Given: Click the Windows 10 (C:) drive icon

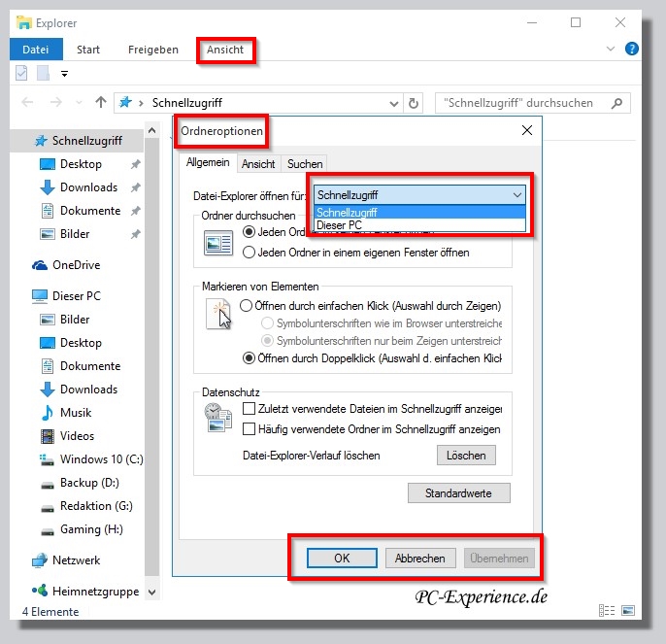Looking at the screenshot, I should [48, 459].
